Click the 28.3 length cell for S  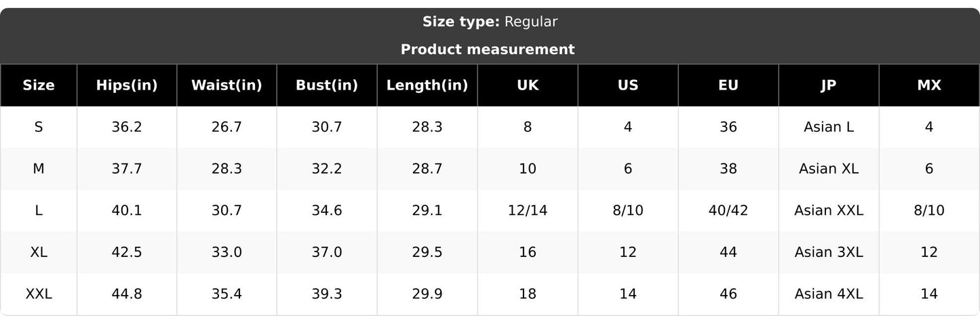(427, 127)
